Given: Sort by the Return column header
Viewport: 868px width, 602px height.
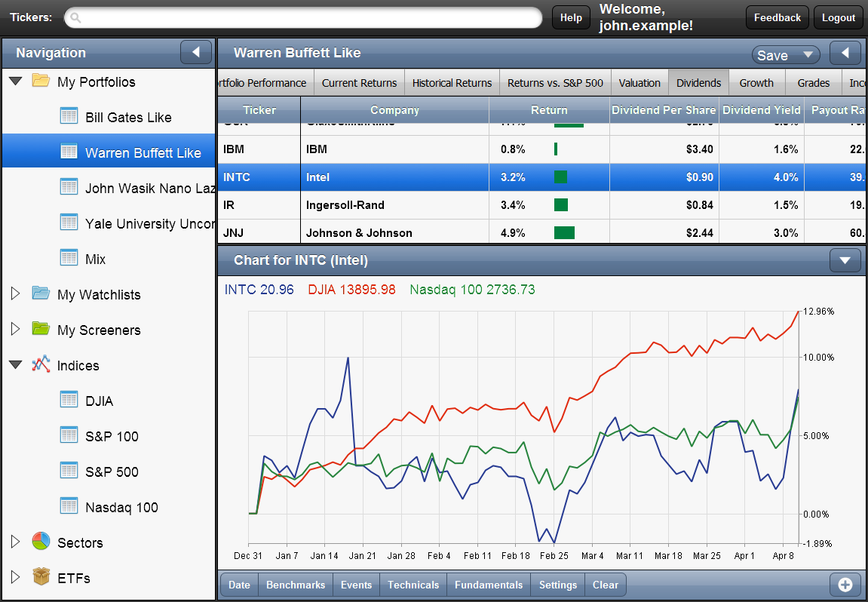Looking at the screenshot, I should tap(549, 109).
